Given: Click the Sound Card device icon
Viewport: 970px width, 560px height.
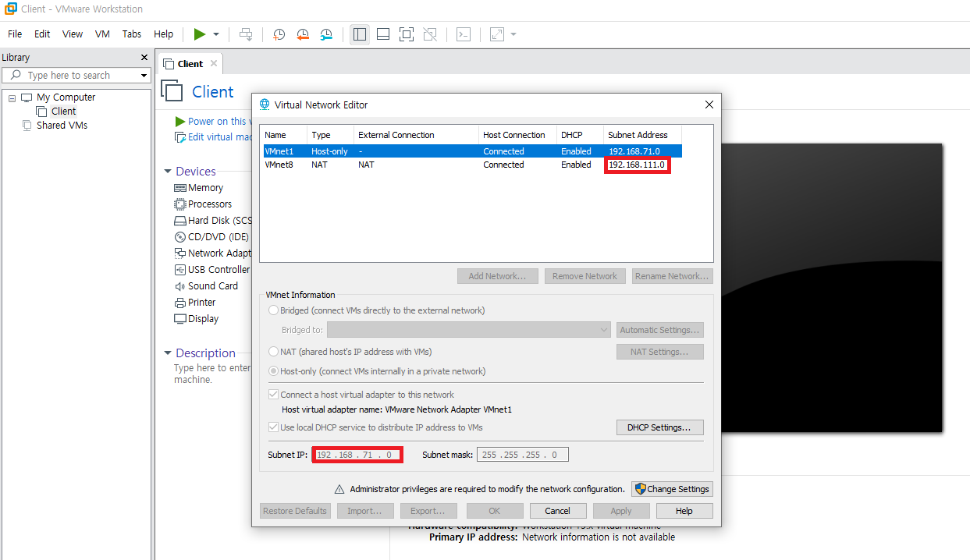Looking at the screenshot, I should [180, 286].
